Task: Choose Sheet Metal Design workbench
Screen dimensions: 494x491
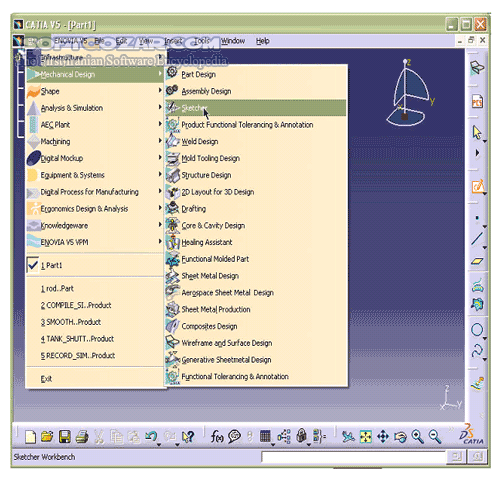Action: coord(256,276)
